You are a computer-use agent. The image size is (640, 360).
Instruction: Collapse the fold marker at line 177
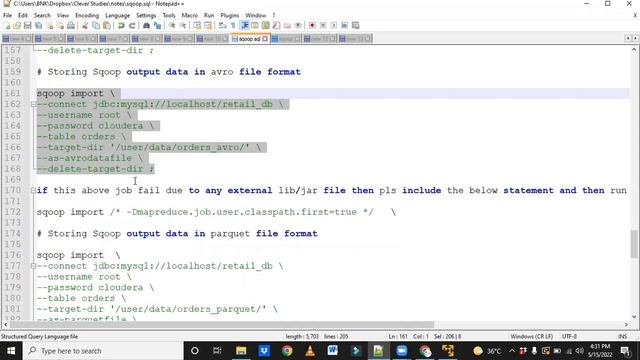point(33,266)
